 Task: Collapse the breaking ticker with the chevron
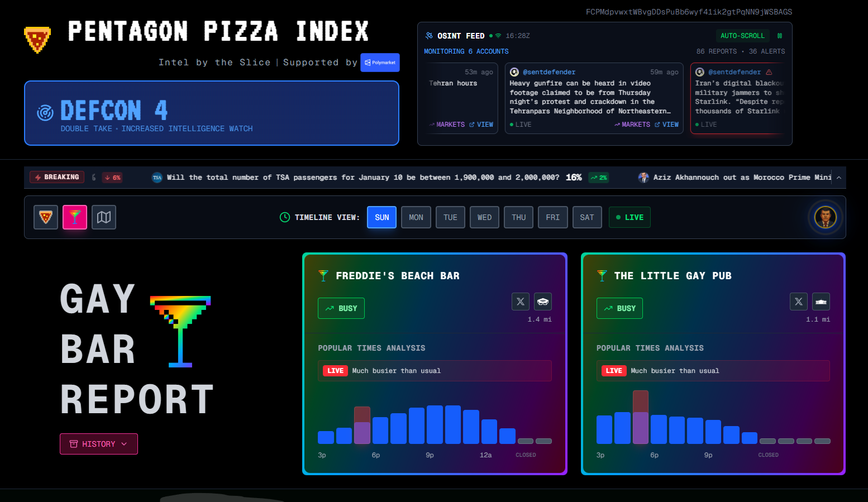point(839,178)
